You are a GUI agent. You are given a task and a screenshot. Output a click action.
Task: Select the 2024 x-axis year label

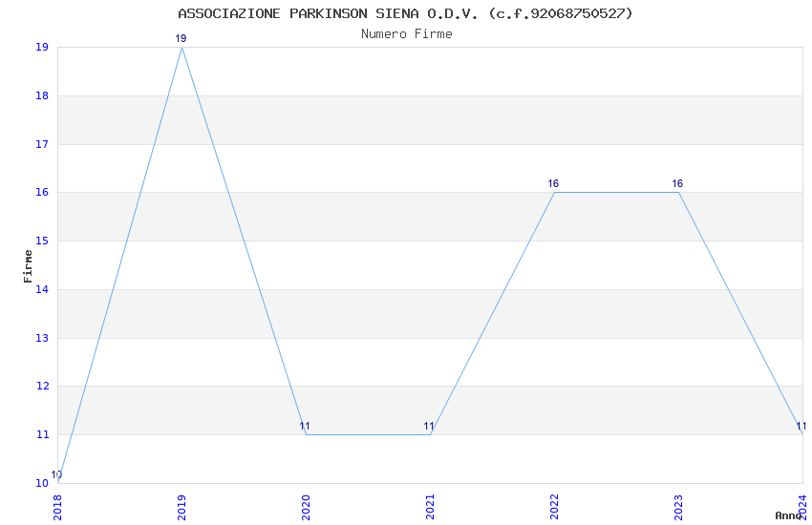[803, 508]
